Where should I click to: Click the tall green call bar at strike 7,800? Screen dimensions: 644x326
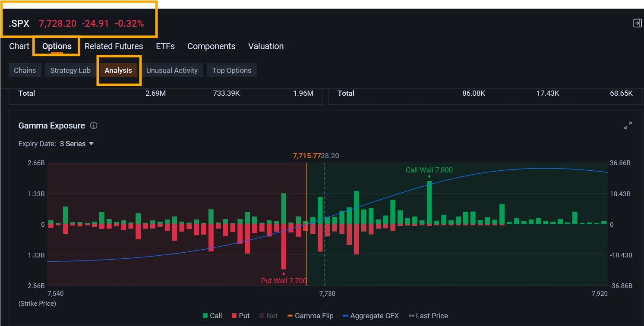429,203
